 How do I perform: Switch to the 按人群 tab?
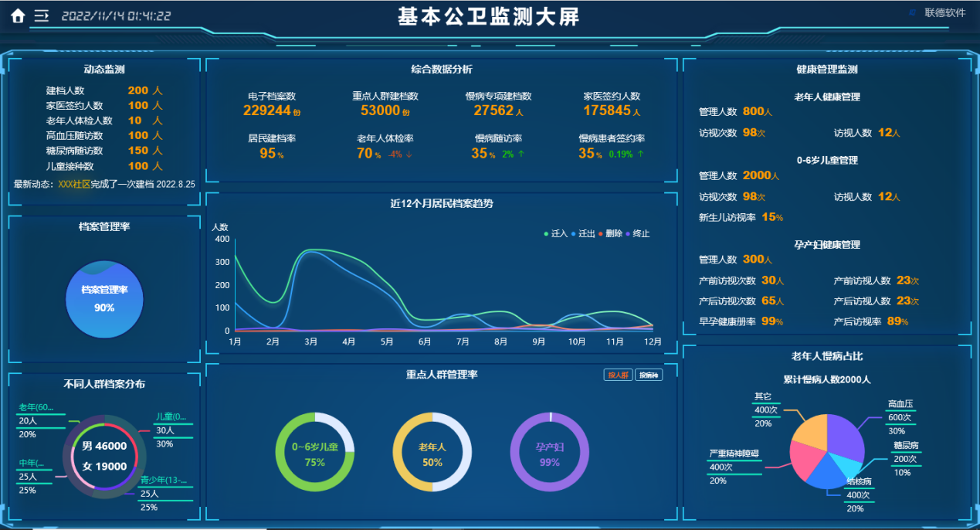[x=618, y=375]
